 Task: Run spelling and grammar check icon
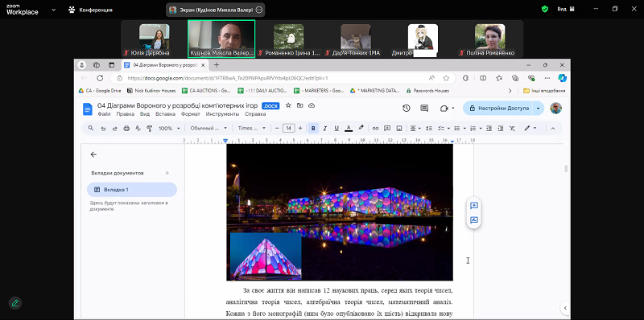click(138, 129)
